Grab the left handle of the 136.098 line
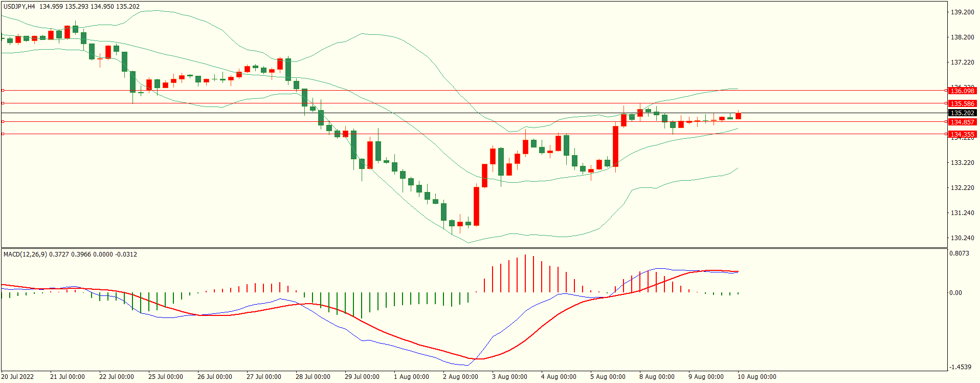 click(x=3, y=90)
